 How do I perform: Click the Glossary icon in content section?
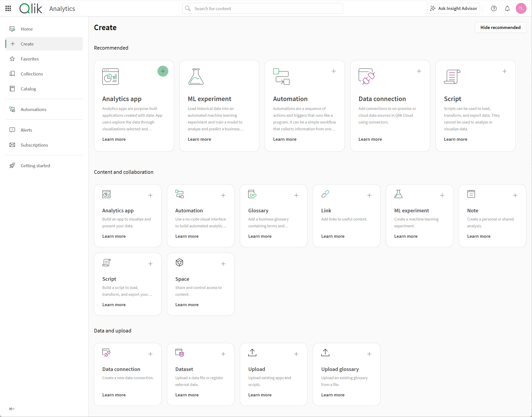click(253, 195)
